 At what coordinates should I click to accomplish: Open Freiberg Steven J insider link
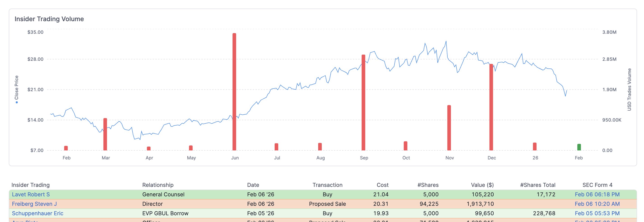coord(34,204)
